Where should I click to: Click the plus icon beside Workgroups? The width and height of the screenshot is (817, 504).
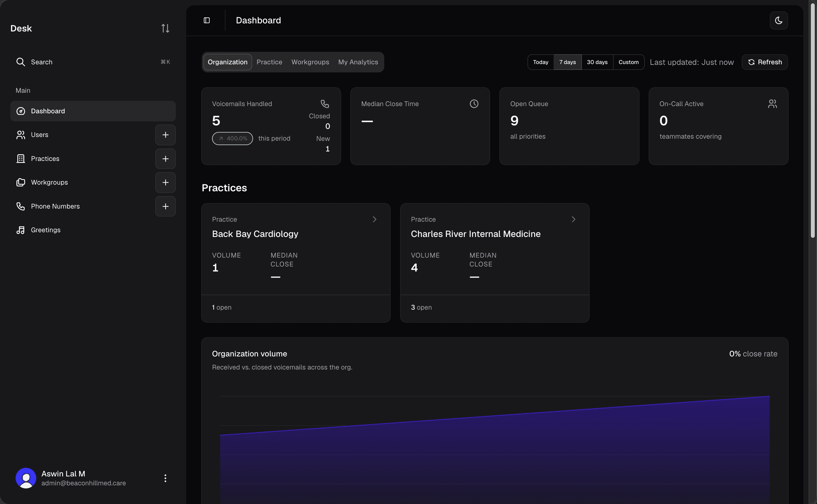(166, 182)
